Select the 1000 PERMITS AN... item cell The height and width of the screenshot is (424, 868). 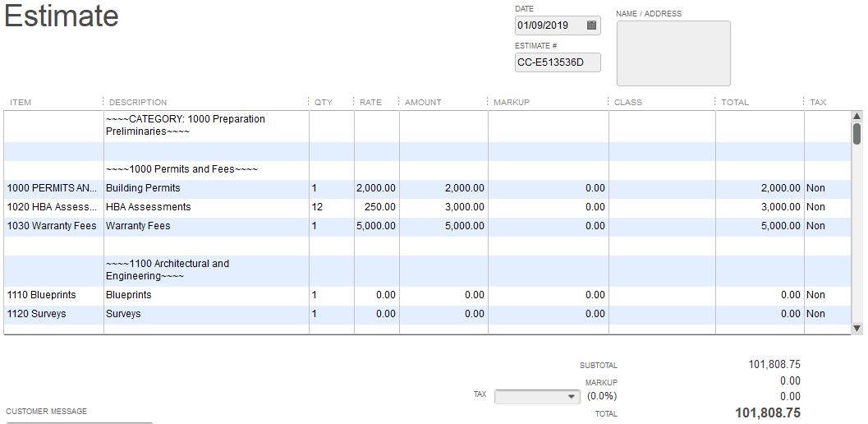(x=53, y=188)
